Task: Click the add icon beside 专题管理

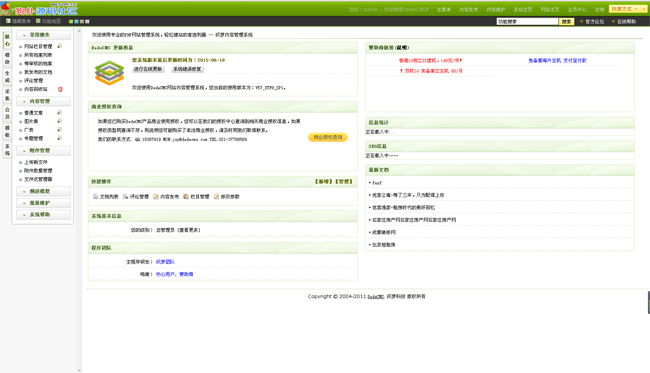Action: click(x=59, y=138)
